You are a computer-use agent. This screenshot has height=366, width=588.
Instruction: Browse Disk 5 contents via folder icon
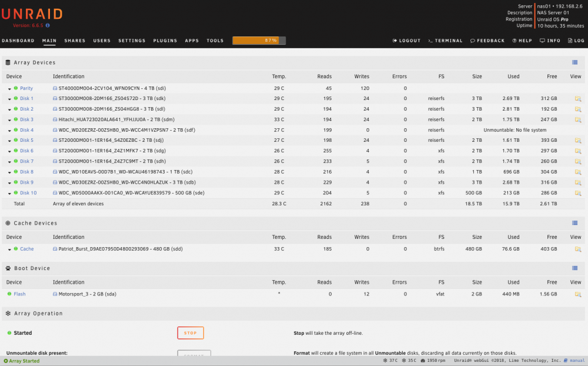pyautogui.click(x=578, y=141)
